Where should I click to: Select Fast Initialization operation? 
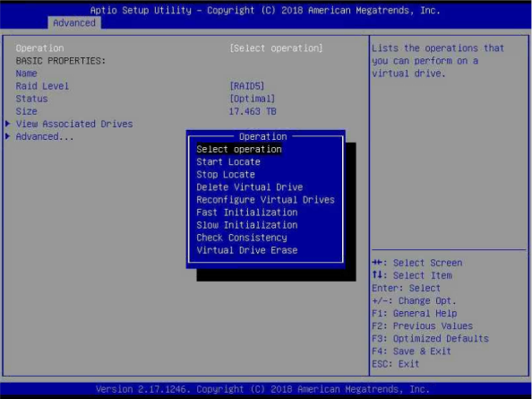click(x=247, y=213)
